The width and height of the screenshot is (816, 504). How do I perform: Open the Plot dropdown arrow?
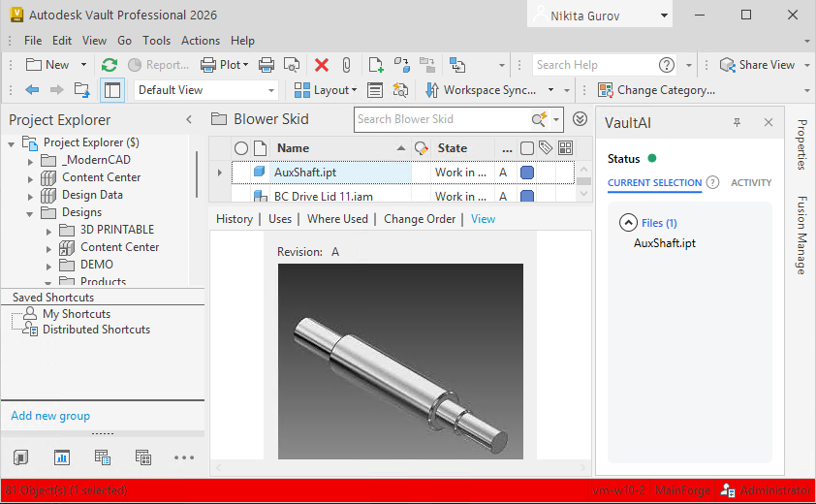pos(245,65)
